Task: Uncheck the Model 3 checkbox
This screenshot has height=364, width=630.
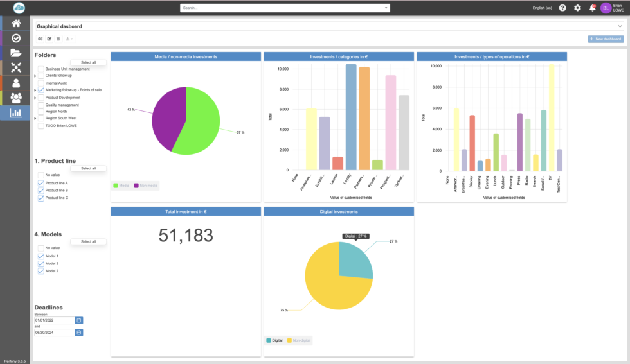Action: (x=41, y=263)
